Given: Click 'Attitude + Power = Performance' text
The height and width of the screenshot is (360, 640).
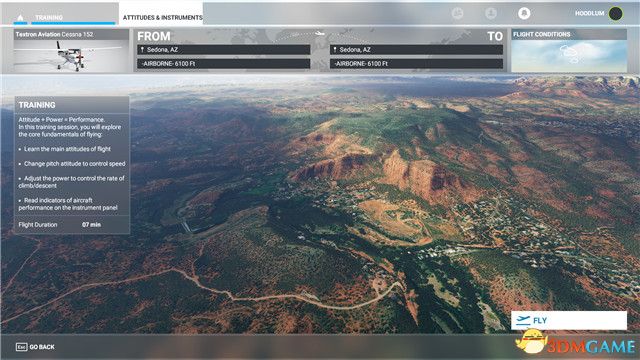Looking at the screenshot, I should coord(61,120).
